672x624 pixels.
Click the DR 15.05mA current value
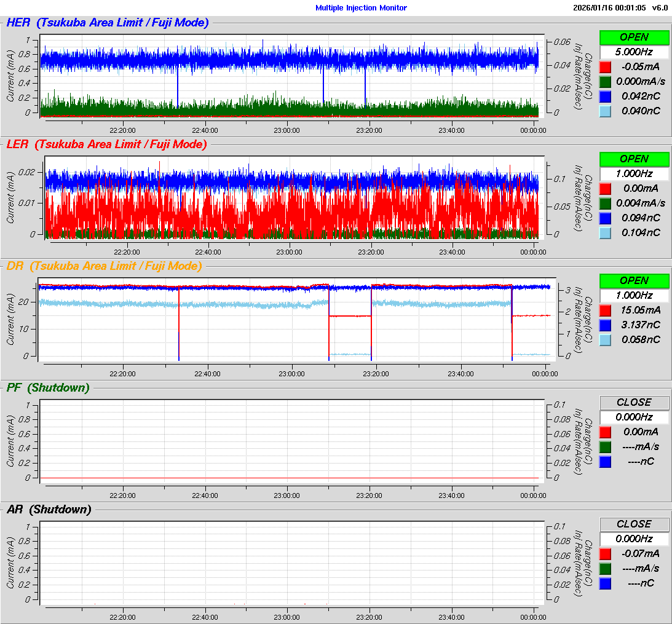641,310
